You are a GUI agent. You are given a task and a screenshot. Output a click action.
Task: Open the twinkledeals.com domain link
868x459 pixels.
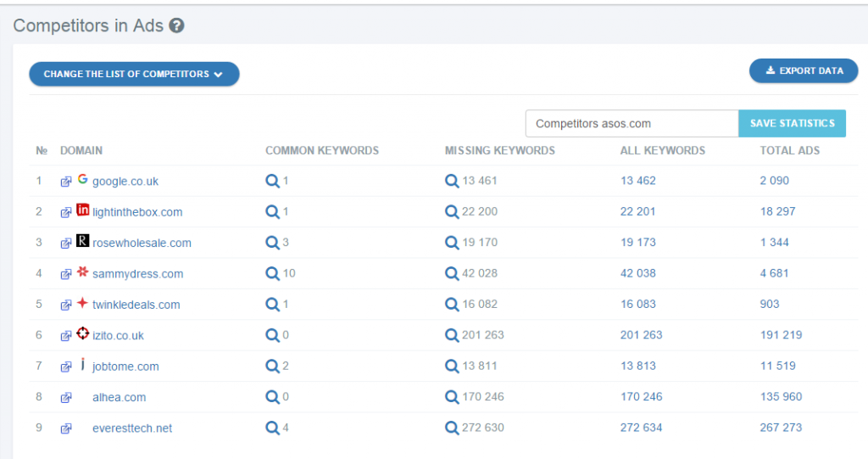coord(136,305)
